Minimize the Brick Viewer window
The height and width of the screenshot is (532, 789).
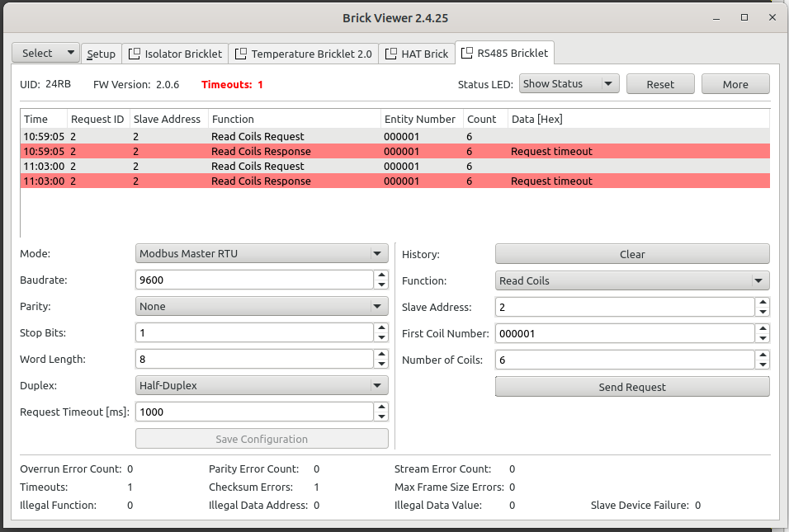pos(716,18)
